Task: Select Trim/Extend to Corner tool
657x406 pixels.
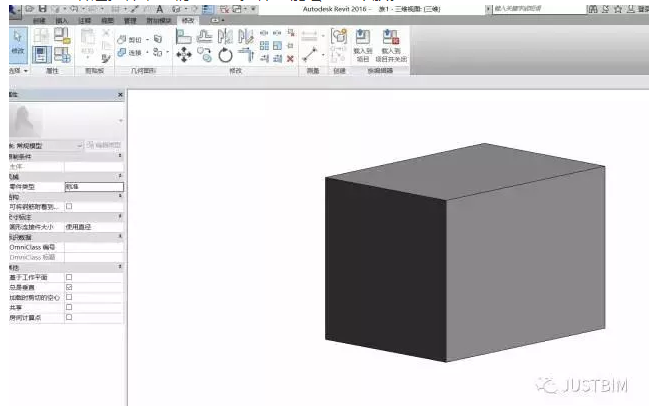Action: point(246,55)
